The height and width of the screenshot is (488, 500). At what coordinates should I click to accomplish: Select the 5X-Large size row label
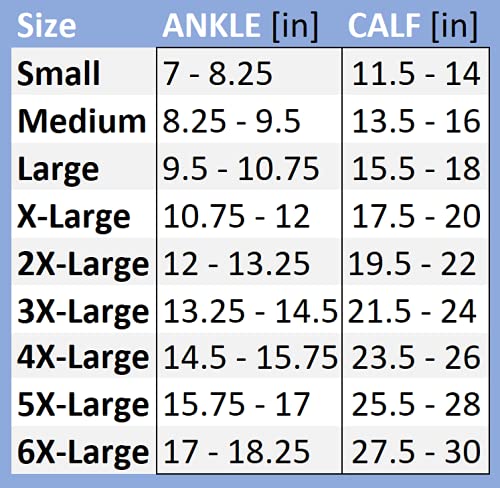pyautogui.click(x=83, y=406)
